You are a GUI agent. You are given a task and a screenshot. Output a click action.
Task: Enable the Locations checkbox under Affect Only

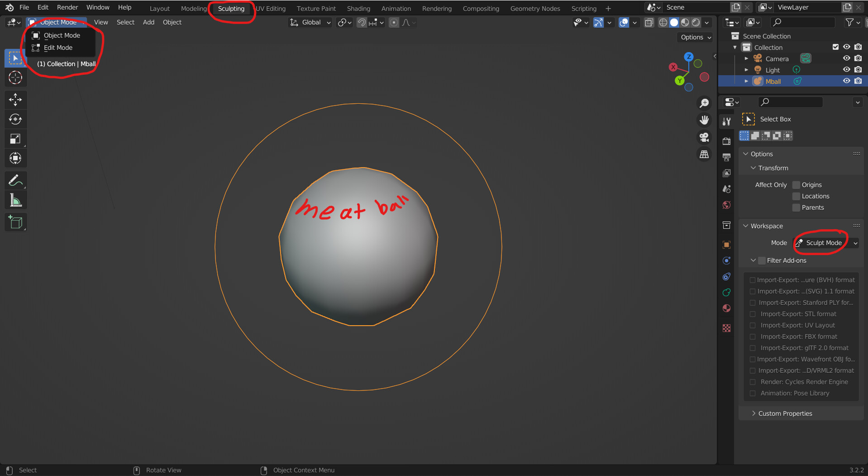pos(797,196)
